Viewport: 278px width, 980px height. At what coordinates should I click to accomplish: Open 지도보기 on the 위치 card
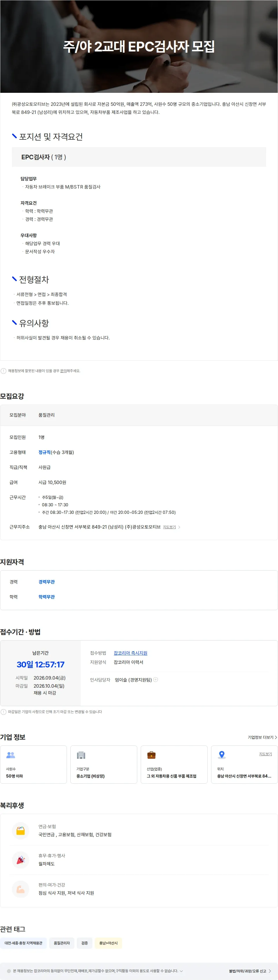pyautogui.click(x=266, y=754)
